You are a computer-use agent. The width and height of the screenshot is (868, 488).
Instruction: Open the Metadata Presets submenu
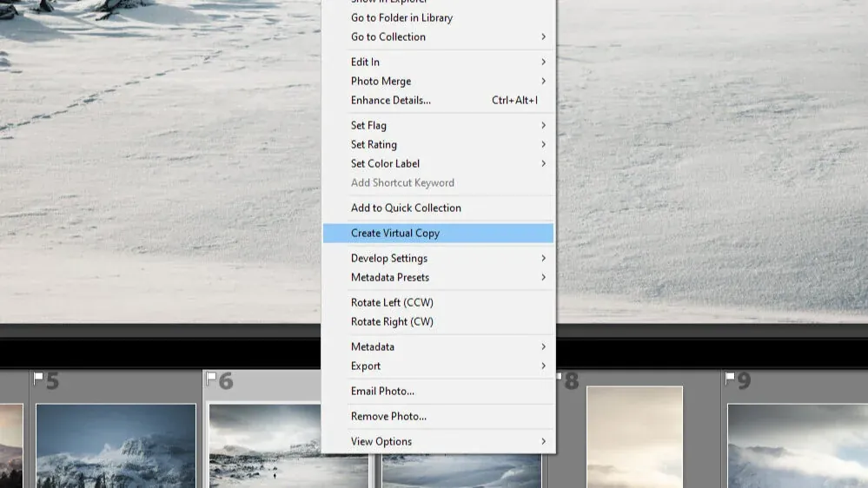click(x=438, y=278)
